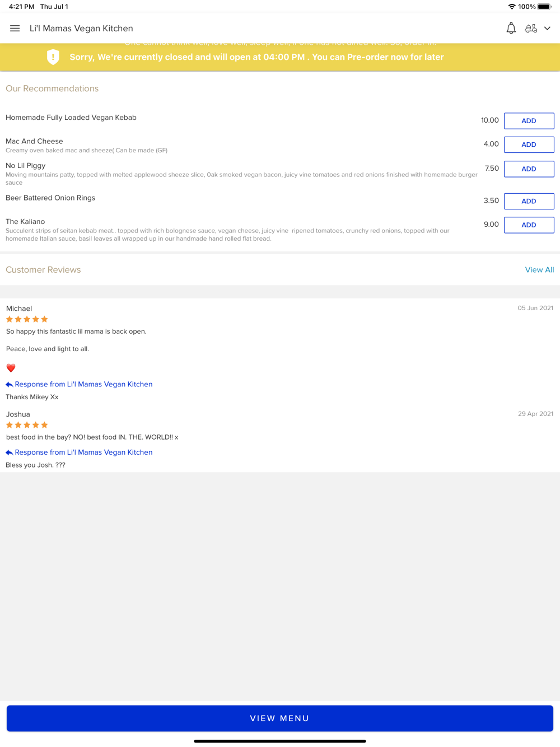Viewport: 560px width, 747px height.
Task: Add No Lil Piggy burger
Action: tap(529, 169)
